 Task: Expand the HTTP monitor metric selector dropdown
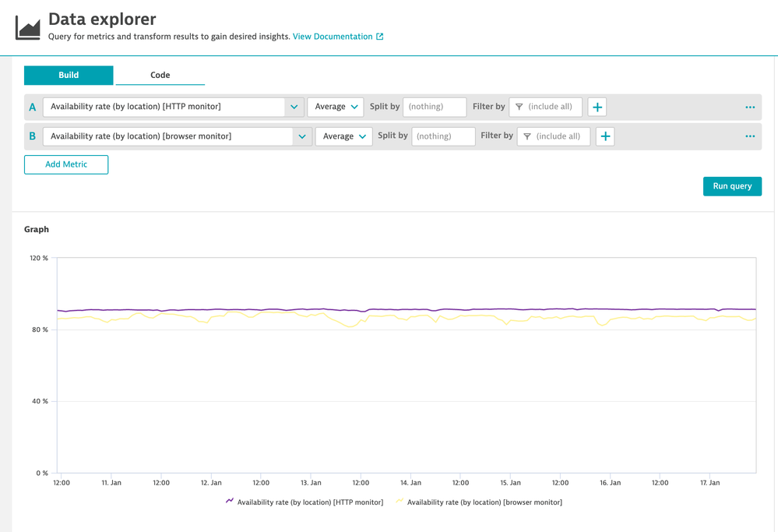tap(294, 107)
